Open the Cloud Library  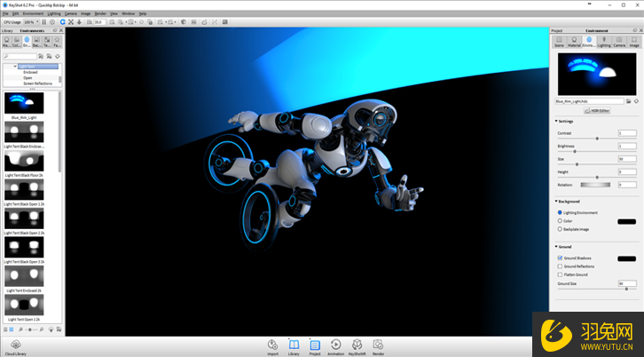coord(16,345)
